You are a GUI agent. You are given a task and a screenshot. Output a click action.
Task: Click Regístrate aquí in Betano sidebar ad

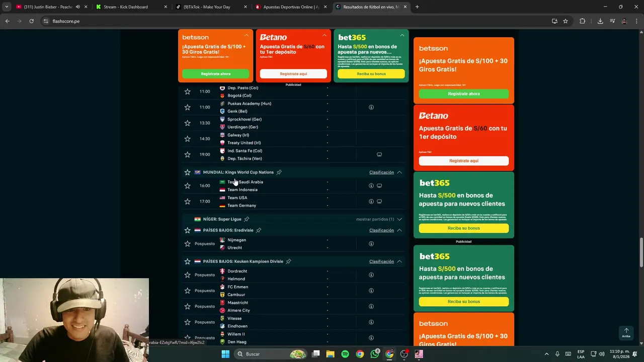click(x=464, y=161)
